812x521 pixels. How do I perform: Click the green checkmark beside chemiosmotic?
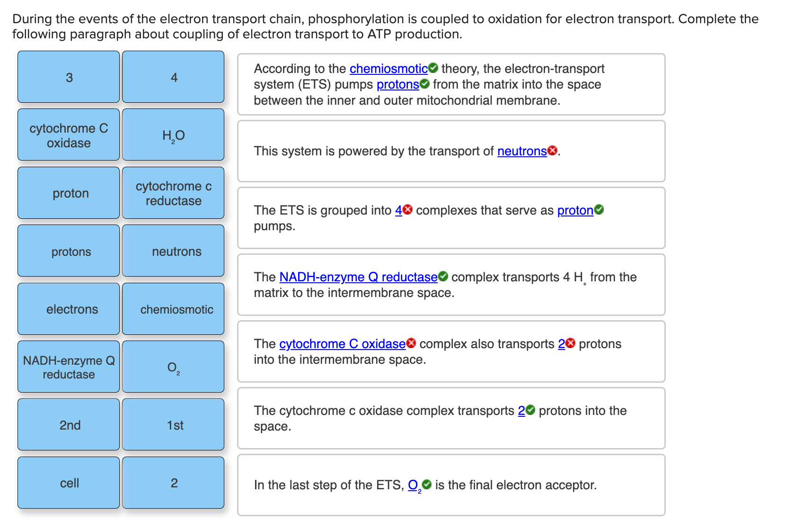(434, 68)
